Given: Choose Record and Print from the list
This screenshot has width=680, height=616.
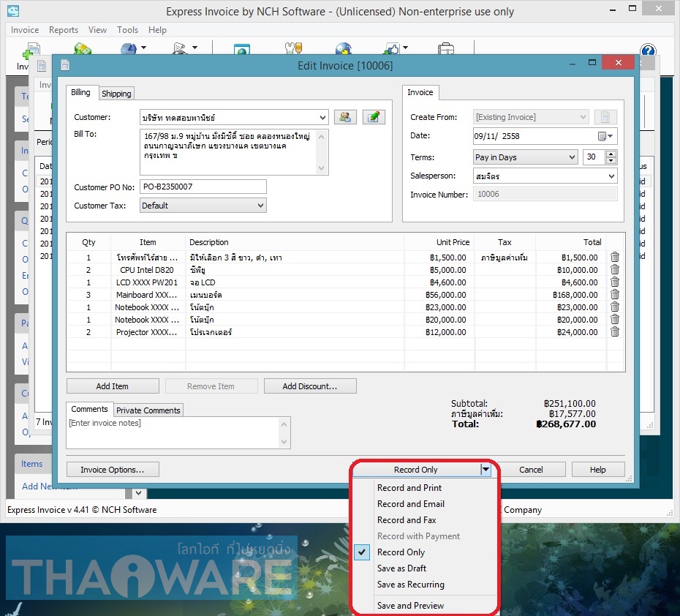Looking at the screenshot, I should coord(409,488).
